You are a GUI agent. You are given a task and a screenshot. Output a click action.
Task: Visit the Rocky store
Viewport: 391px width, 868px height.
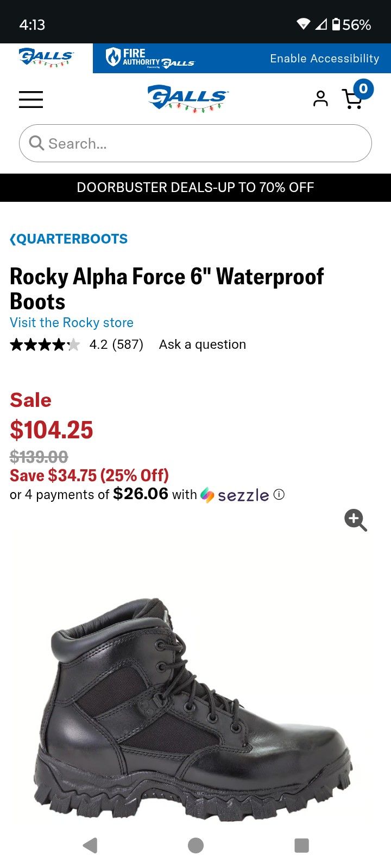(71, 322)
